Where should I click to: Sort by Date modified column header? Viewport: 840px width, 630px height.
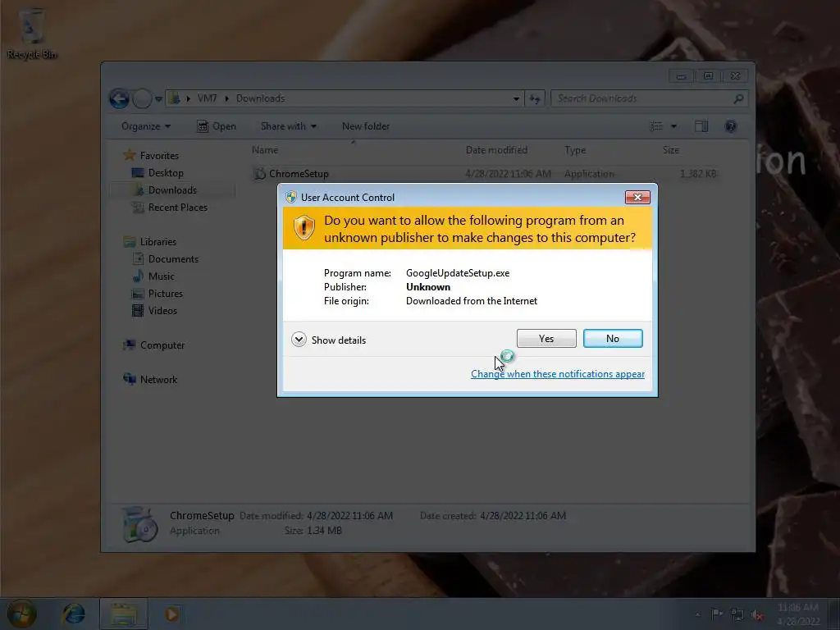(496, 150)
